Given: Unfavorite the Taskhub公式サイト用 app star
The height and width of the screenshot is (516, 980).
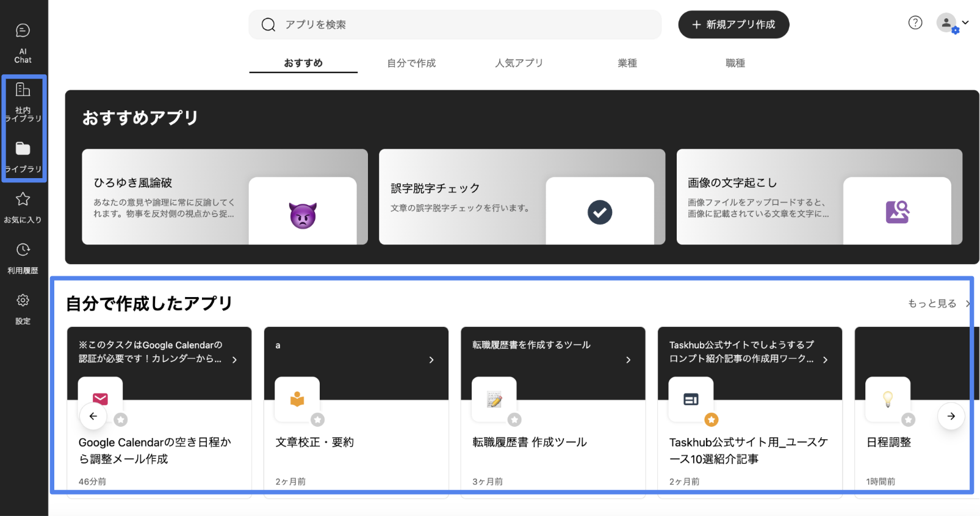Looking at the screenshot, I should [x=712, y=420].
